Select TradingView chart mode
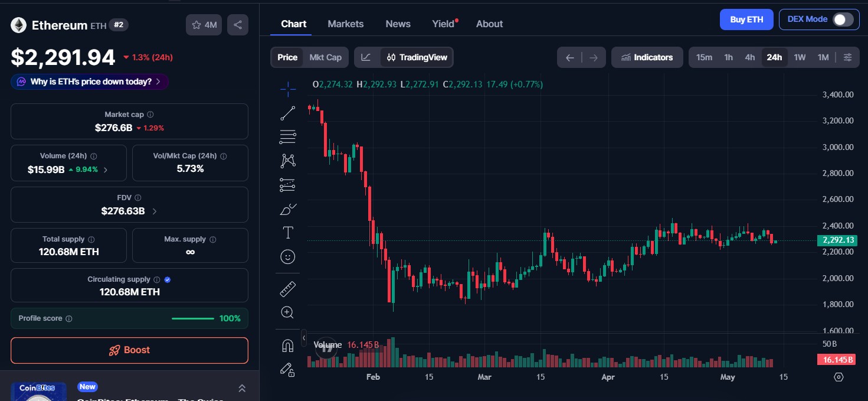 coord(417,57)
